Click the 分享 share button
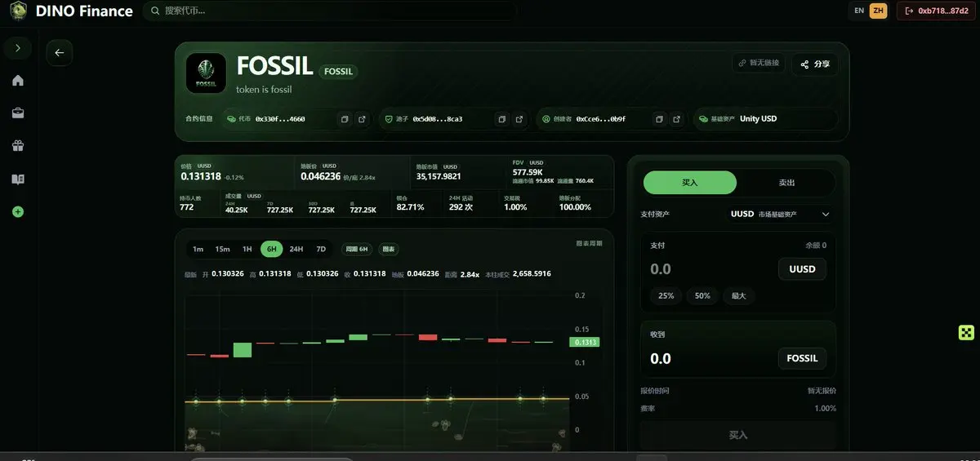This screenshot has height=461, width=980. coord(815,64)
